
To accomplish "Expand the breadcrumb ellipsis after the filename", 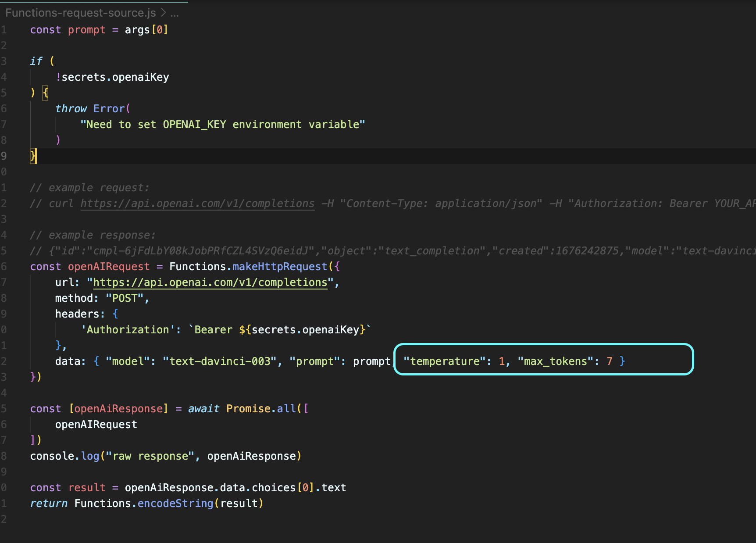I will 175,13.
